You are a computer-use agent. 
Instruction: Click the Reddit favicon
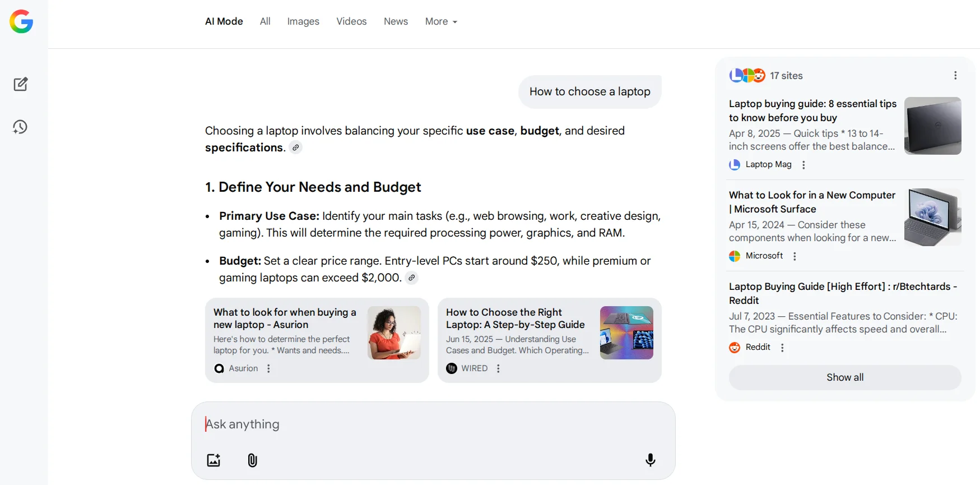[735, 348]
